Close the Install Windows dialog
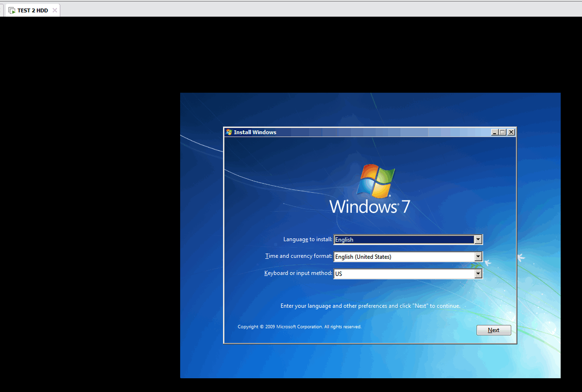582x392 pixels. (511, 132)
